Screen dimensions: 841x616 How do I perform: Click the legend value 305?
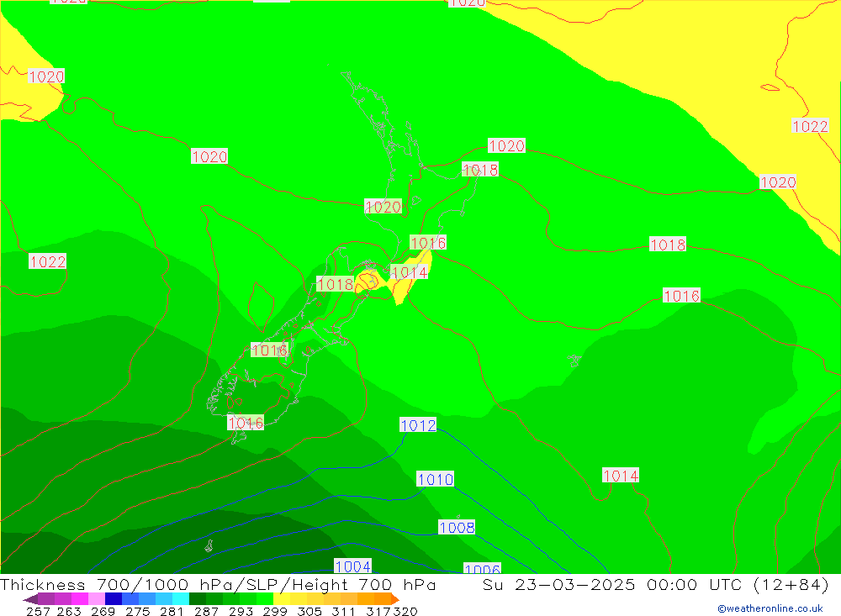pyautogui.click(x=309, y=611)
